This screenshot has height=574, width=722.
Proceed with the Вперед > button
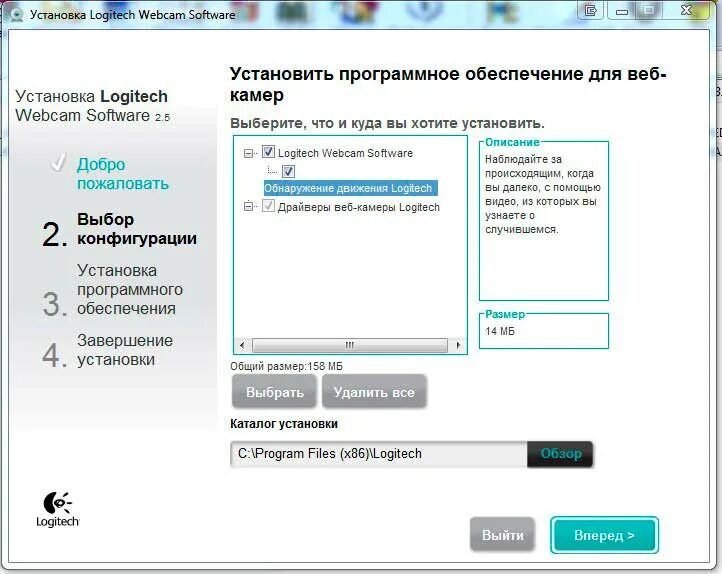(x=604, y=535)
